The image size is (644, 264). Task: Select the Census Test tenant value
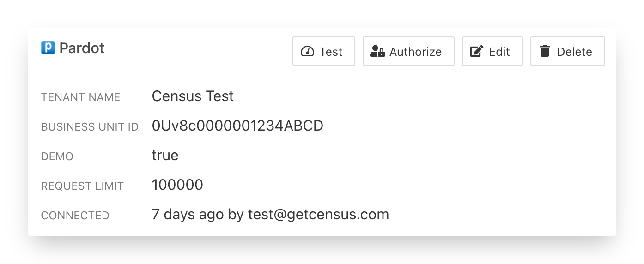(x=193, y=96)
